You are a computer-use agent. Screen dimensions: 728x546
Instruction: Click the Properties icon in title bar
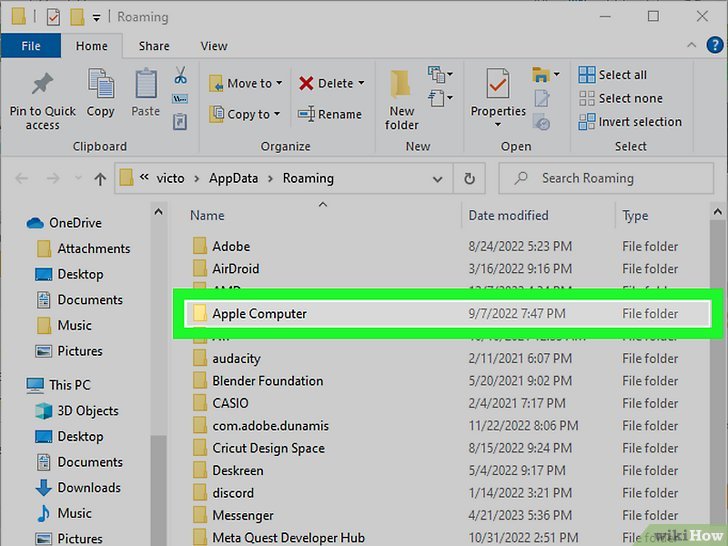53,17
